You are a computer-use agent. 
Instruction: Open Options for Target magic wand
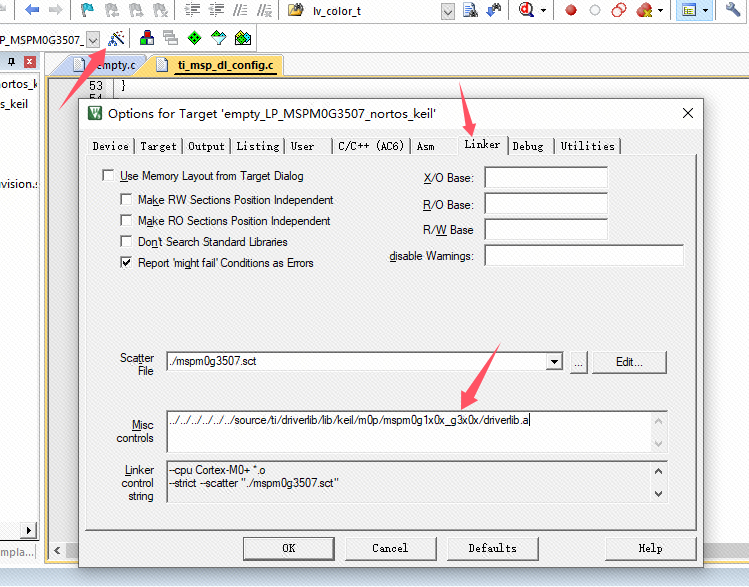pos(116,38)
